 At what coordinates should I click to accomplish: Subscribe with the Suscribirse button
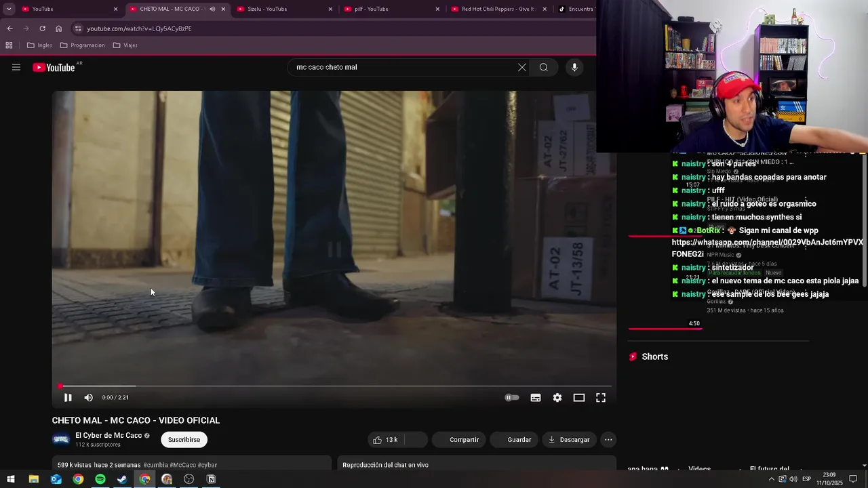coord(184,440)
